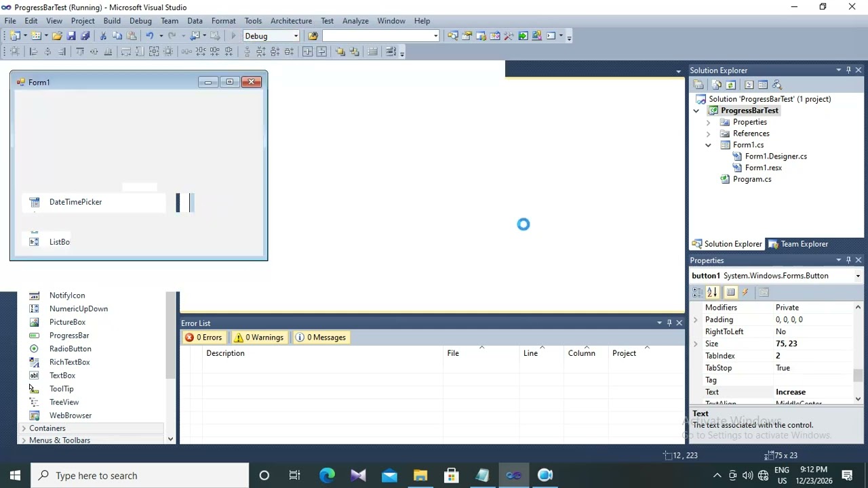The image size is (868, 488).
Task: Expand the Containers toolbox group
Action: coord(24,428)
